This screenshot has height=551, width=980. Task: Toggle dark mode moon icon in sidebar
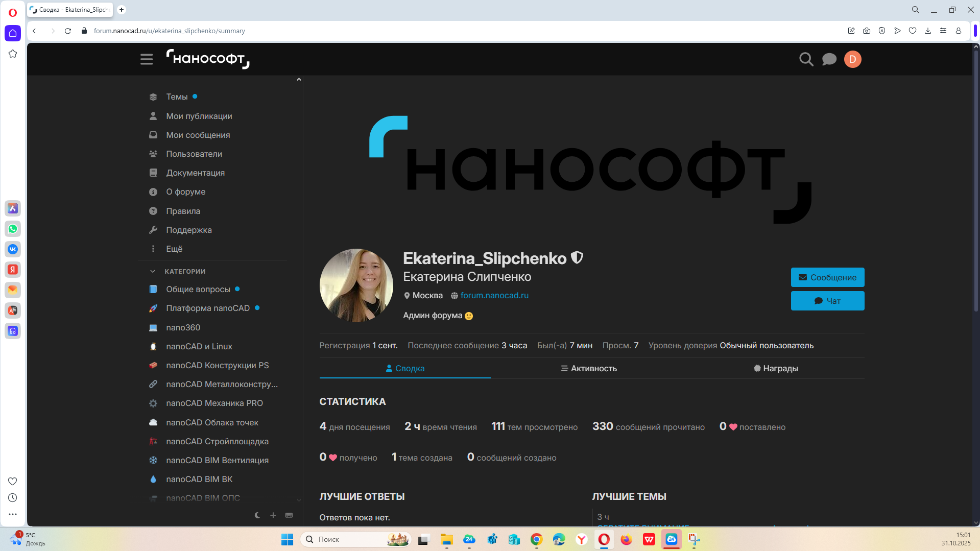click(257, 515)
